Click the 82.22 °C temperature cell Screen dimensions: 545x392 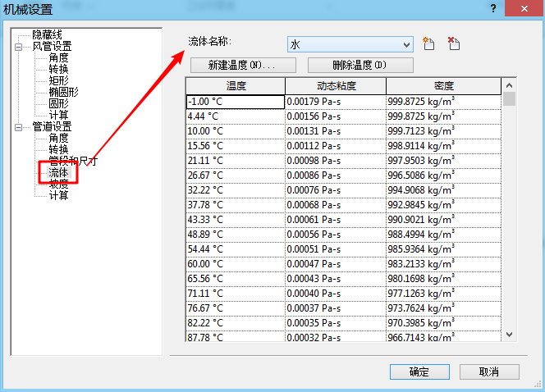click(236, 323)
